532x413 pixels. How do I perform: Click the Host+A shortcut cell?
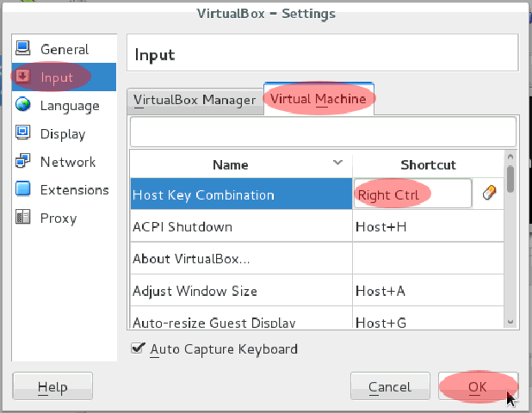tap(428, 290)
